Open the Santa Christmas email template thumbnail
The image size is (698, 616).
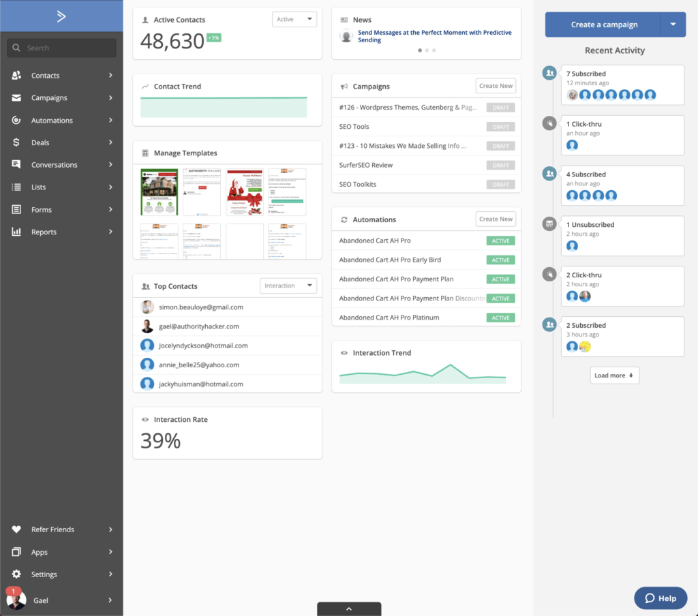pos(244,192)
